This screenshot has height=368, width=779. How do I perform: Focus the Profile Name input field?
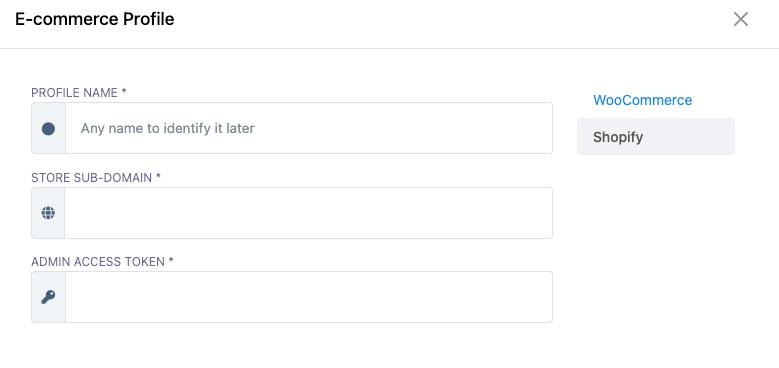point(309,128)
